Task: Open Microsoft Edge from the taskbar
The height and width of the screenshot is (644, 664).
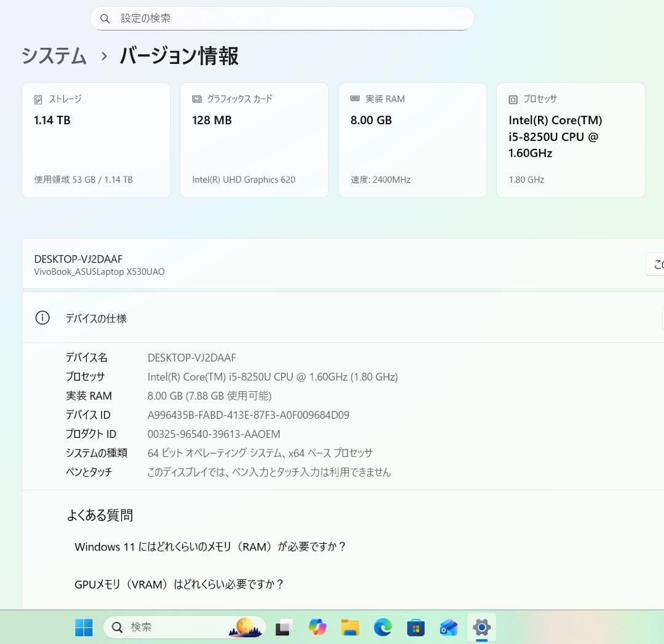Action: pos(382,627)
